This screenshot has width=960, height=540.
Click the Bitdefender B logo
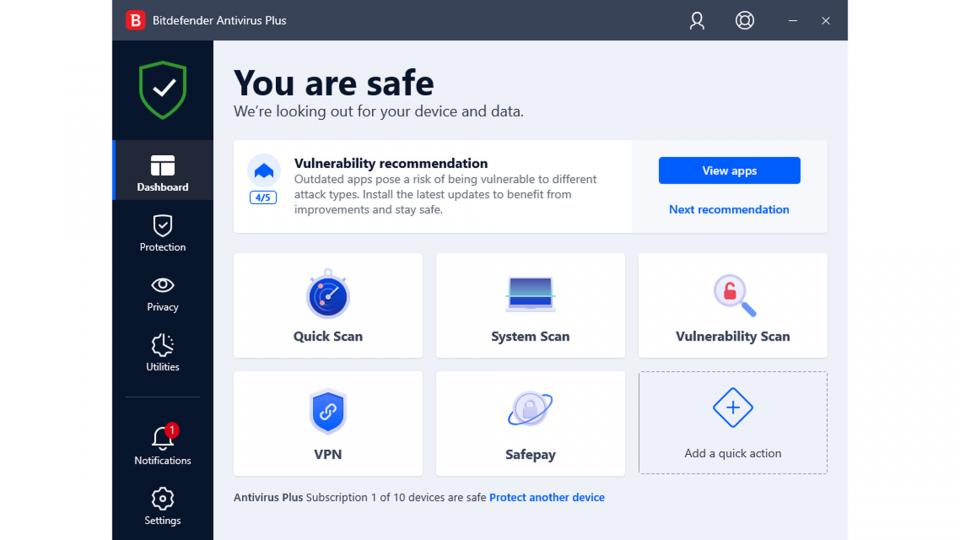135,20
